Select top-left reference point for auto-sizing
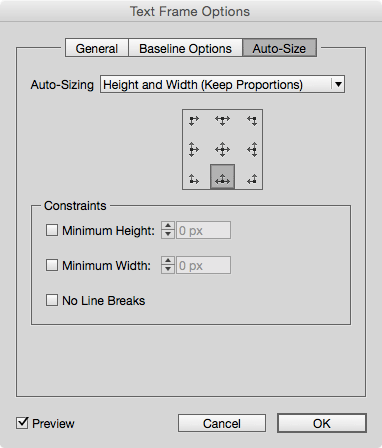Viewport: 382px width, 448px height. pyautogui.click(x=193, y=120)
